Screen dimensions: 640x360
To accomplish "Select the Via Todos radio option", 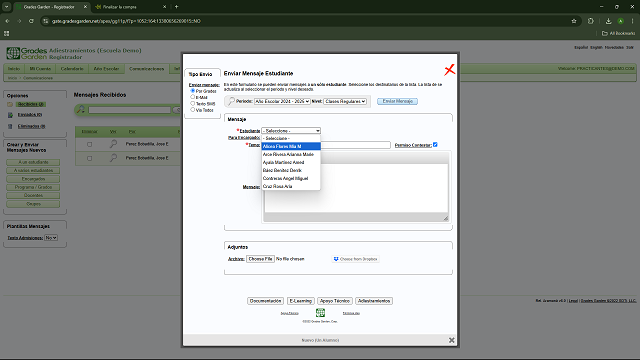I will (193, 110).
